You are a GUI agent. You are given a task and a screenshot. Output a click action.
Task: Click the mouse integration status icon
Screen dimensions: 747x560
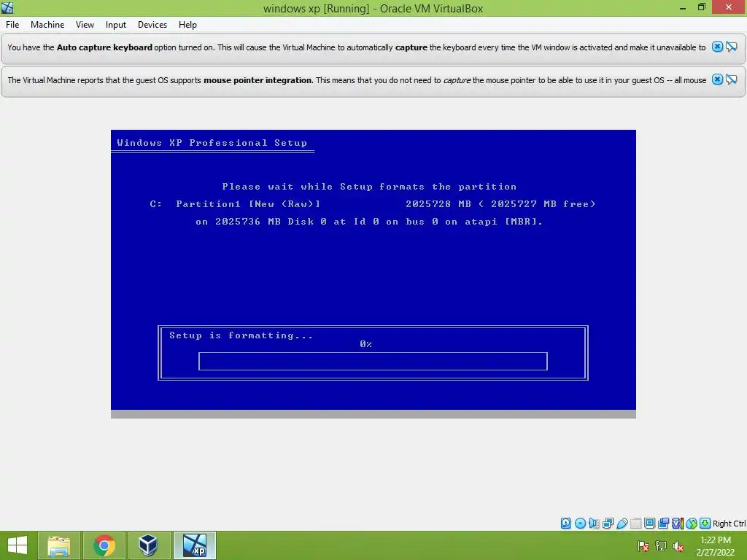692,524
